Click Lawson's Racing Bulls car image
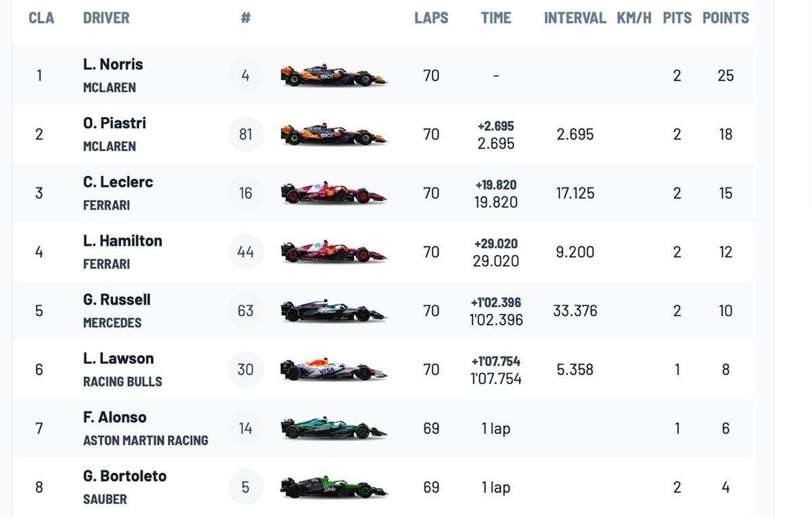The height and width of the screenshot is (517, 812). tap(333, 369)
